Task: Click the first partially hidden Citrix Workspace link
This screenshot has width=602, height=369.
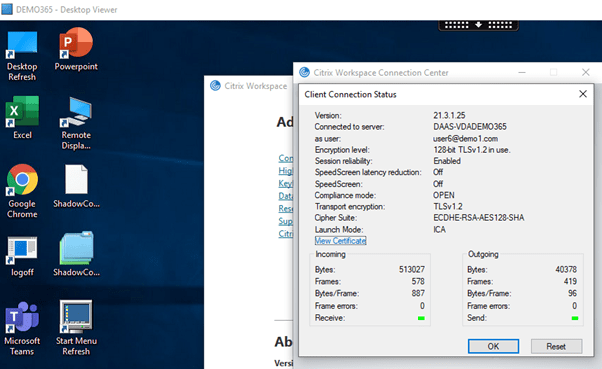Action: click(286, 158)
